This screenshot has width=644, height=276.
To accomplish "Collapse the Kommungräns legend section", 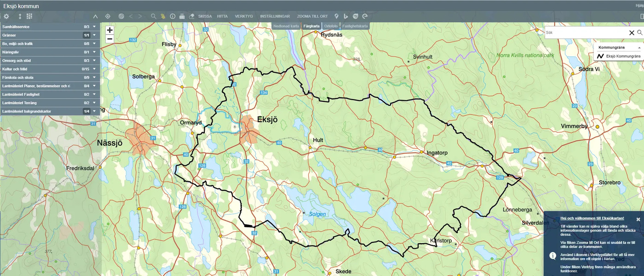I will (639, 47).
